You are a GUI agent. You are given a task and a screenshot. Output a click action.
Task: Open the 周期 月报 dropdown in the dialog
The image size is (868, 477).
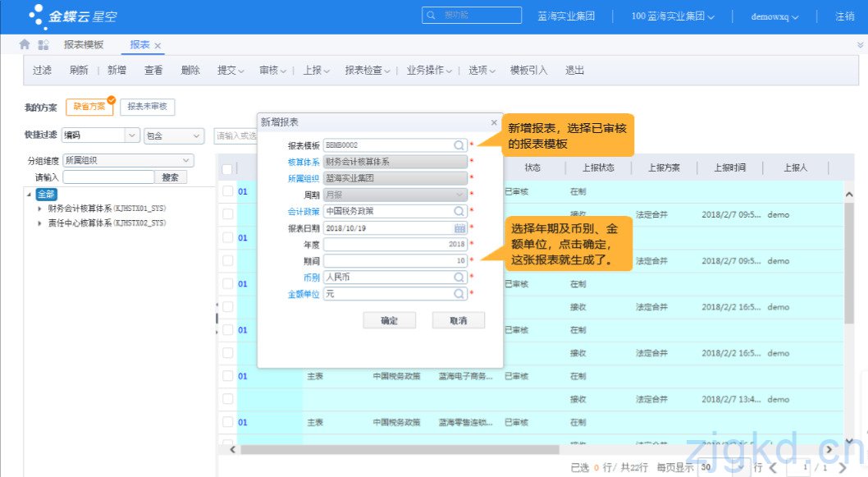(x=459, y=195)
